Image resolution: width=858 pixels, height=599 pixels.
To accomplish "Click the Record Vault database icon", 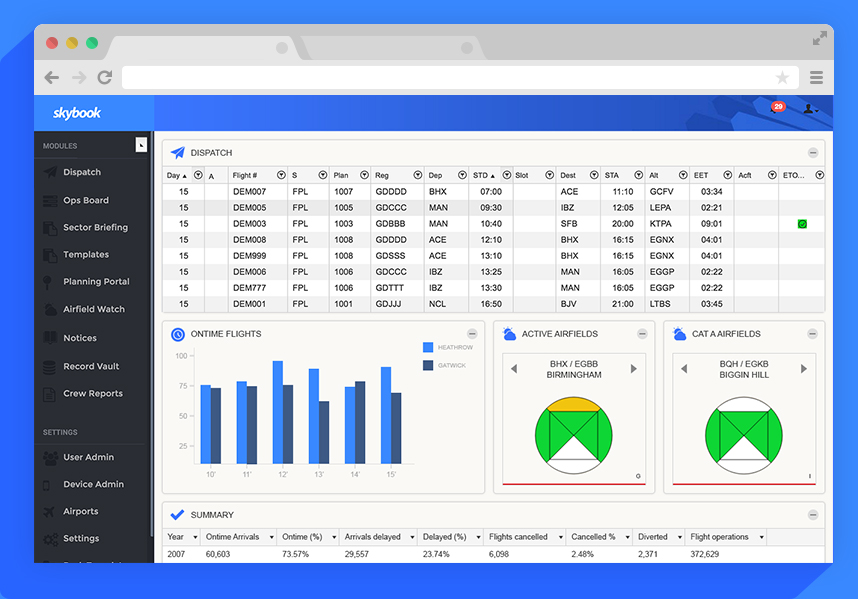I will pos(49,367).
